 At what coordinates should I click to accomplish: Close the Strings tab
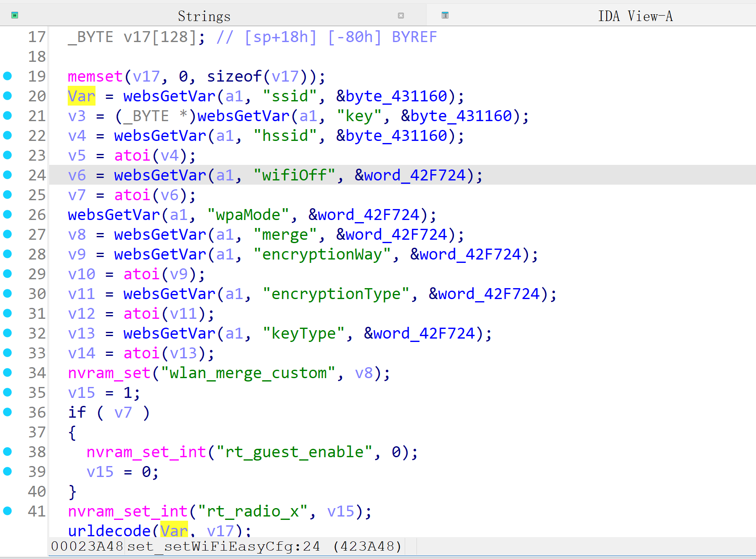pos(401,16)
